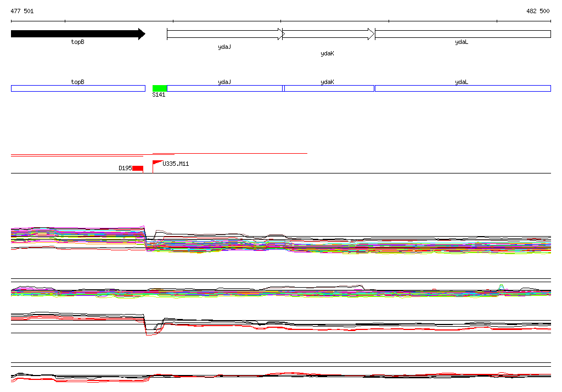Click the blue-outlined ydaJ segment

click(224, 88)
